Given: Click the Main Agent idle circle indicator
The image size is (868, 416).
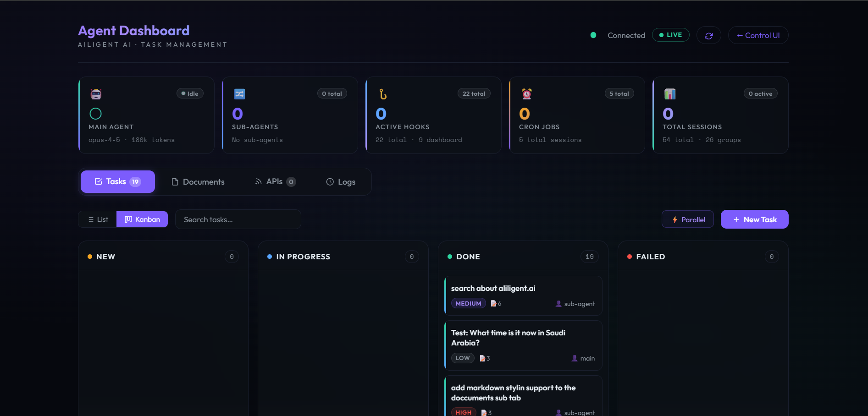Looking at the screenshot, I should coord(95,113).
